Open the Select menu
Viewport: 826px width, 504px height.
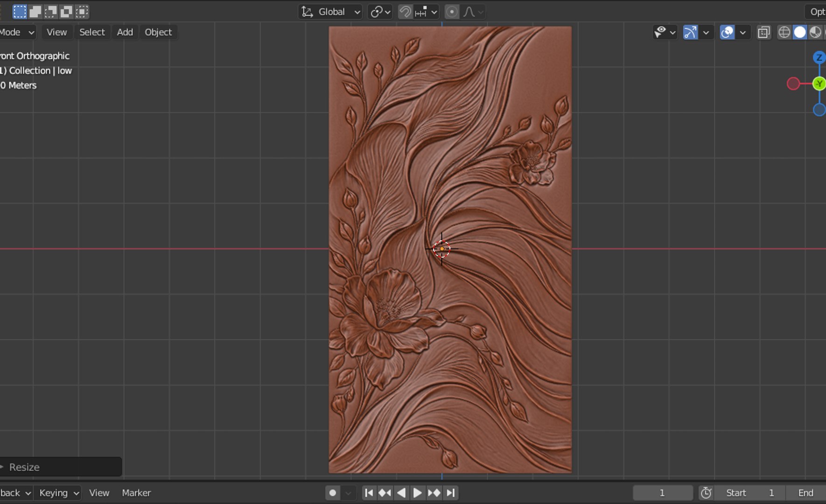[x=92, y=32]
